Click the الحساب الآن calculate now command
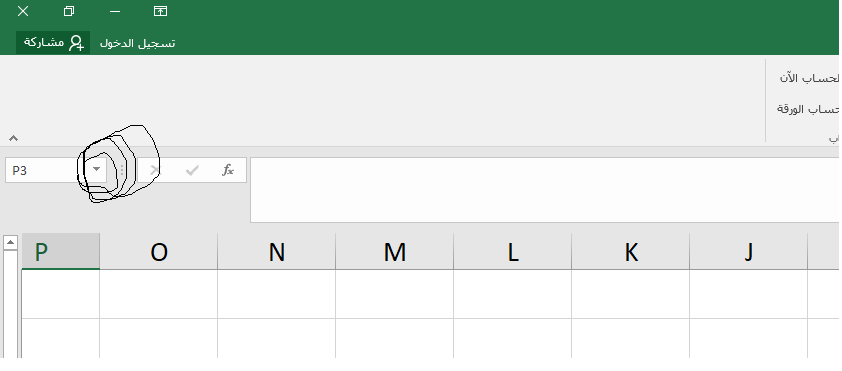Screen dimensions: 842x371 coord(809,78)
